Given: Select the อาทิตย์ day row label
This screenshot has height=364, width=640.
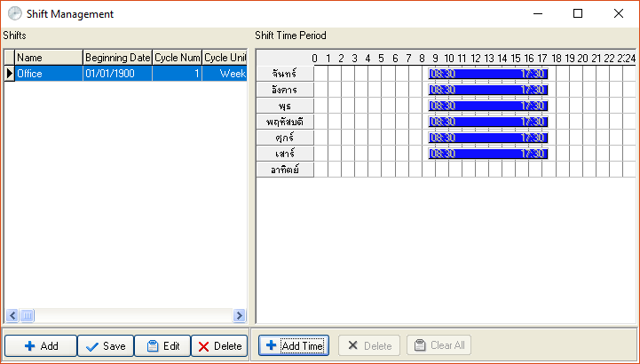Looking at the screenshot, I should tap(285, 170).
